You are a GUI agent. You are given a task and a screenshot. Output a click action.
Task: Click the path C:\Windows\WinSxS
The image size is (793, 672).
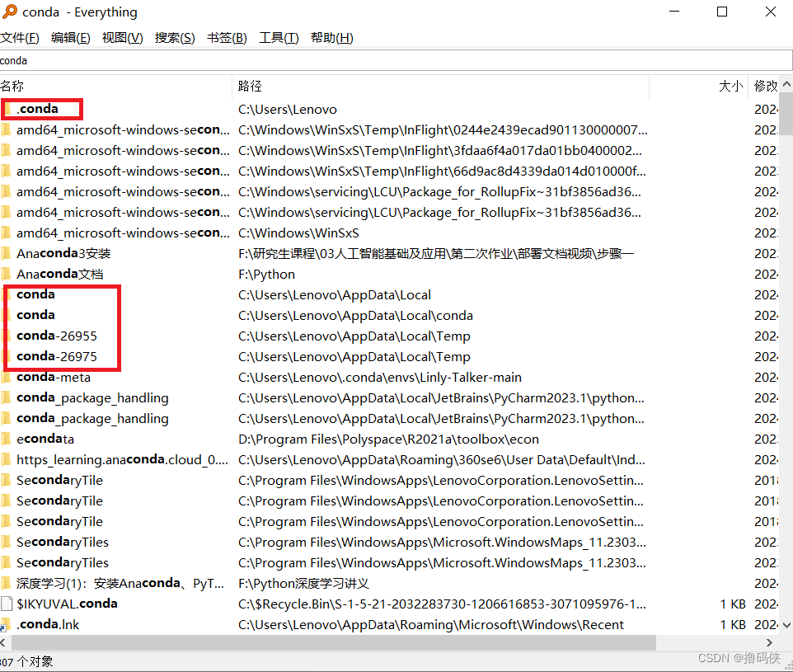(x=298, y=233)
